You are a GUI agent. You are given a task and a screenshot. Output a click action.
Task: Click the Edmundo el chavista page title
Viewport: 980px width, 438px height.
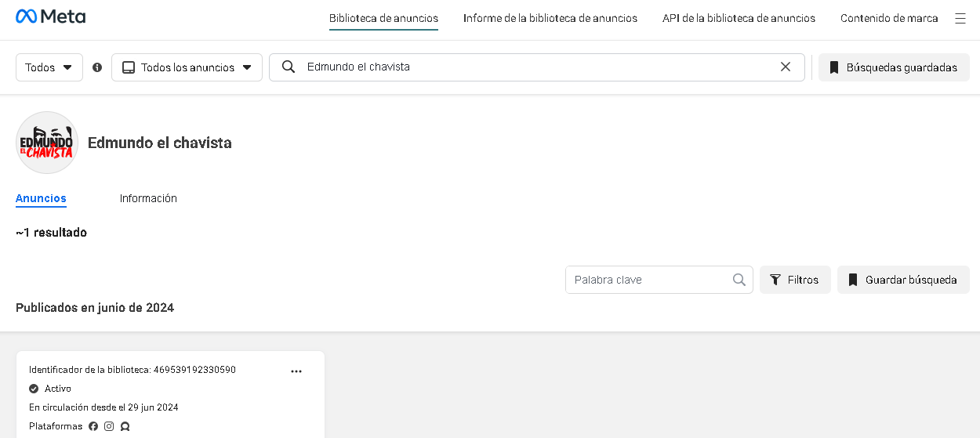pyautogui.click(x=160, y=143)
